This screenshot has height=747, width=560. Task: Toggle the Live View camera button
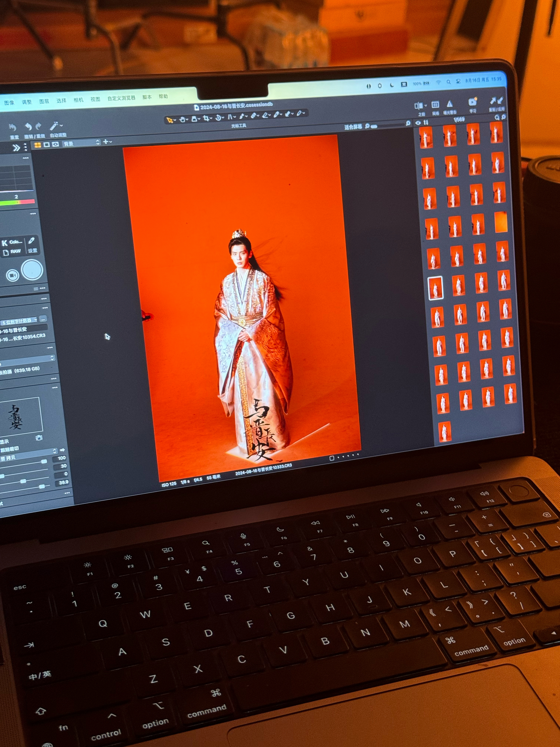[12, 275]
